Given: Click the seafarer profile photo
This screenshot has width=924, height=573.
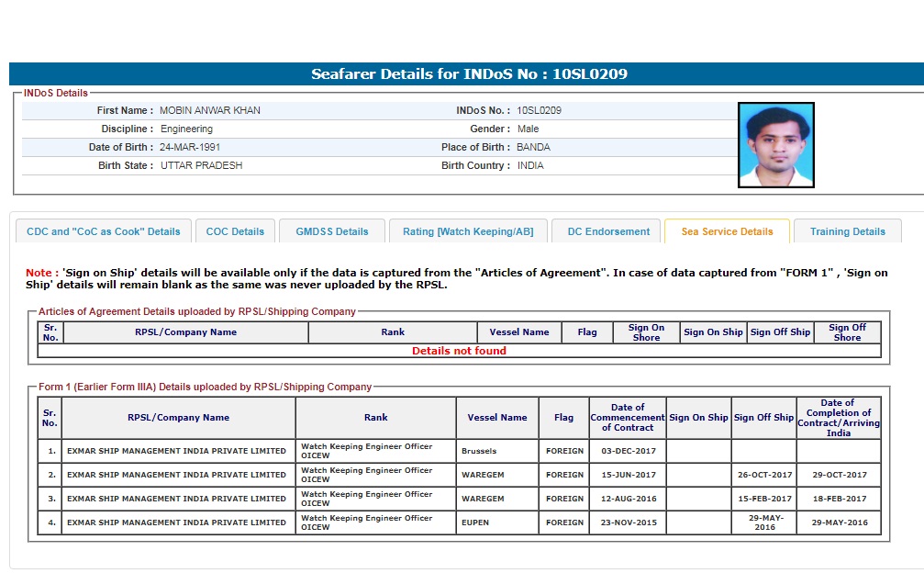Looking at the screenshot, I should tap(775, 145).
